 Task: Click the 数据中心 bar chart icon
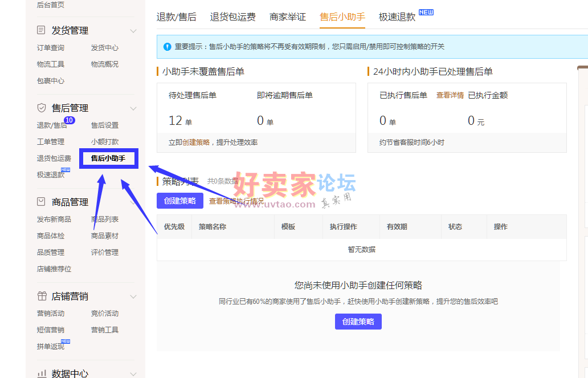point(41,373)
